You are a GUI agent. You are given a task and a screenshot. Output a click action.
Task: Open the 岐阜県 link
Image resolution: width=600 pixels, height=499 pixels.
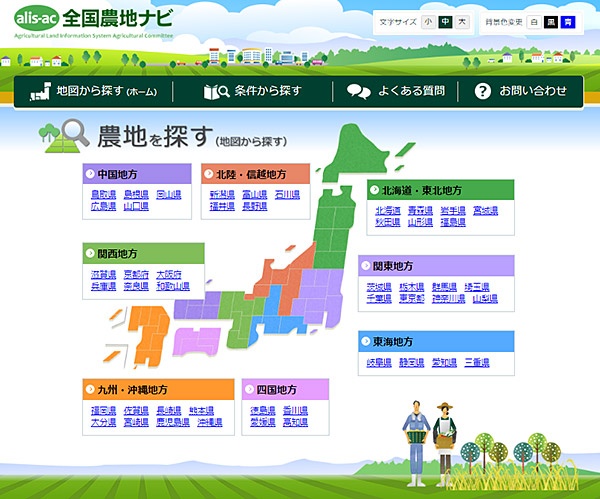click(x=379, y=362)
